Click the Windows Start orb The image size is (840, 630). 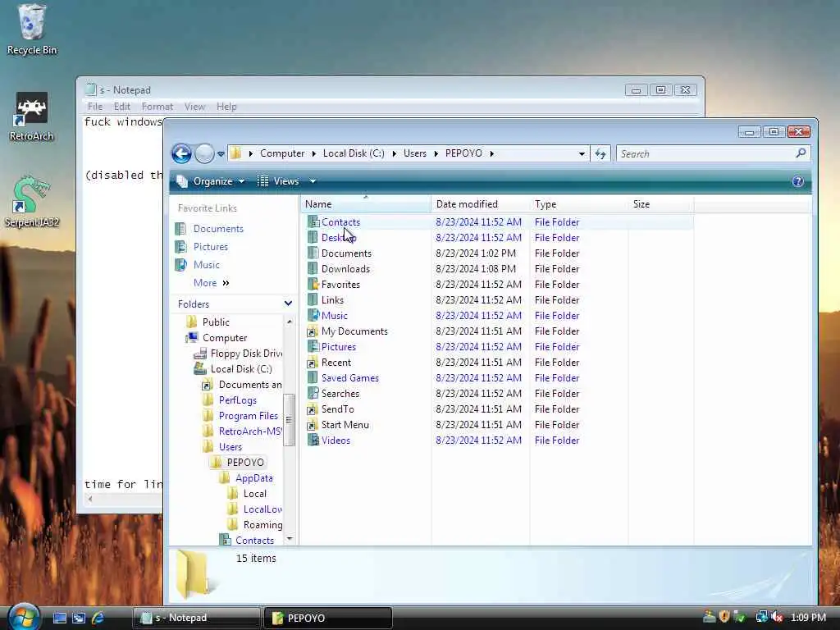tap(23, 617)
